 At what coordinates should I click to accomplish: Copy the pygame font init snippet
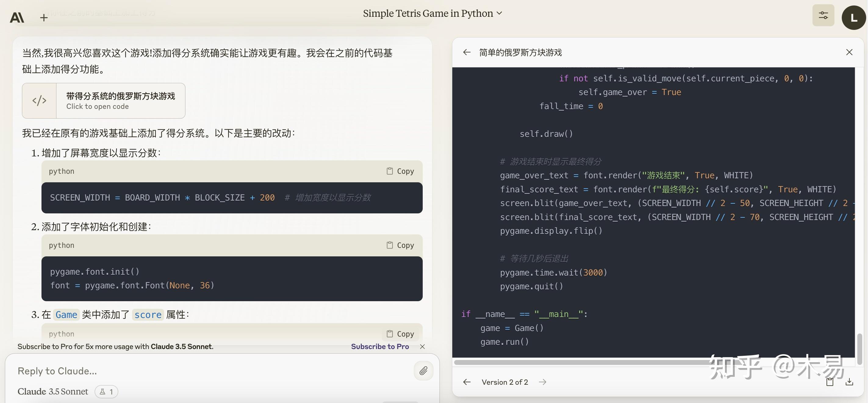pos(400,245)
